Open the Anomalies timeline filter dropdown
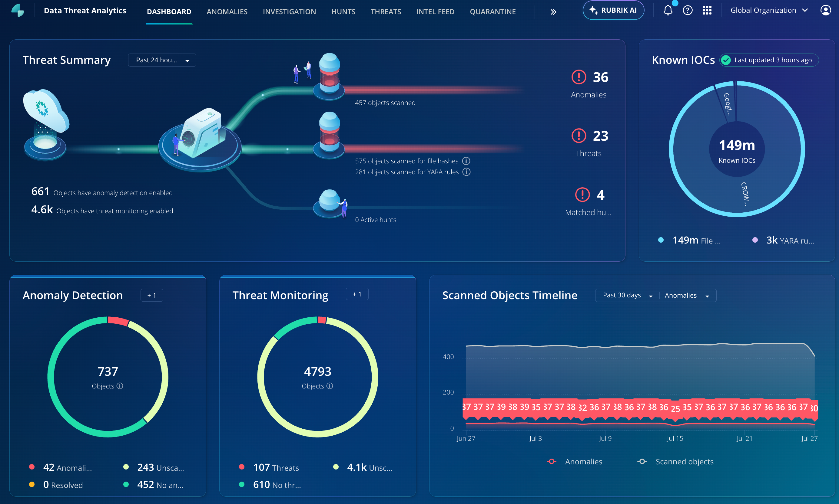839x504 pixels. click(687, 296)
